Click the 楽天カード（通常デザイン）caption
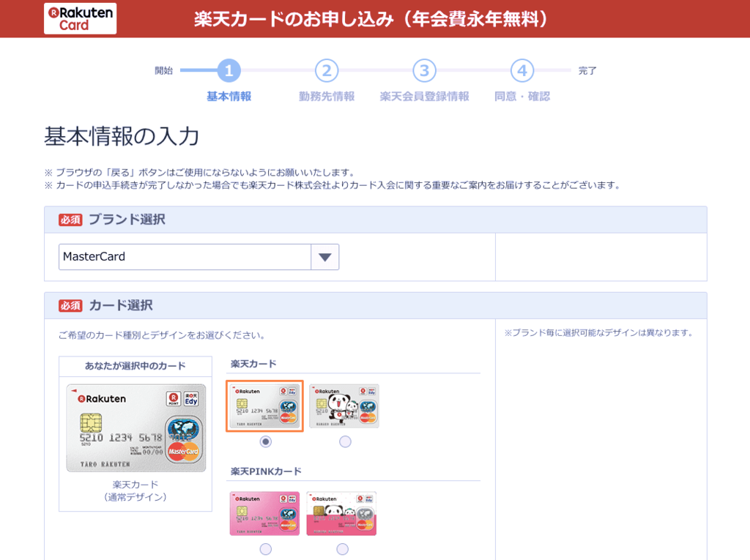 [x=135, y=490]
